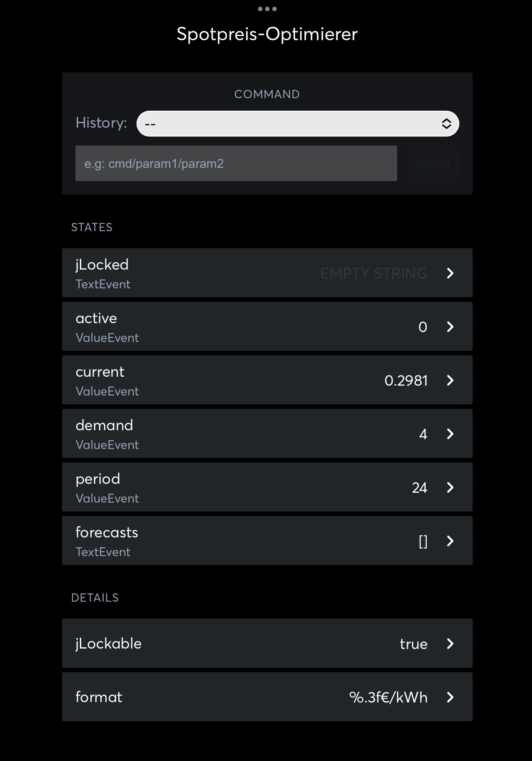Open the History dropdown
Screen dimensions: 532x761
coord(298,124)
